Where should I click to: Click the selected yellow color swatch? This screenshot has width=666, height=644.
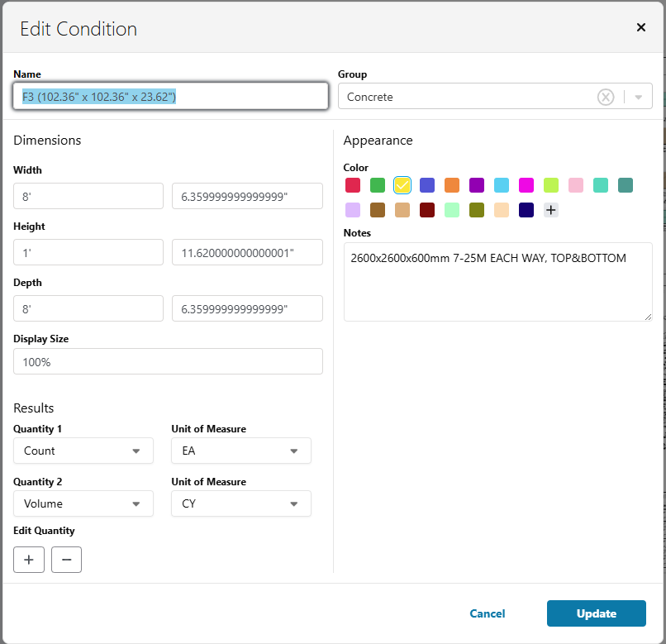click(402, 185)
